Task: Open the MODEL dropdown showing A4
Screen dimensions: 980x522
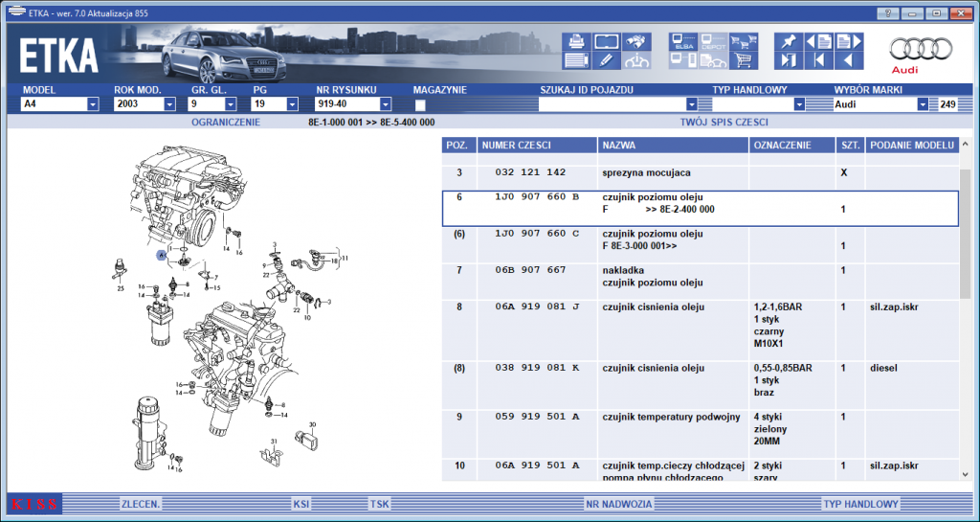Action: click(x=93, y=104)
